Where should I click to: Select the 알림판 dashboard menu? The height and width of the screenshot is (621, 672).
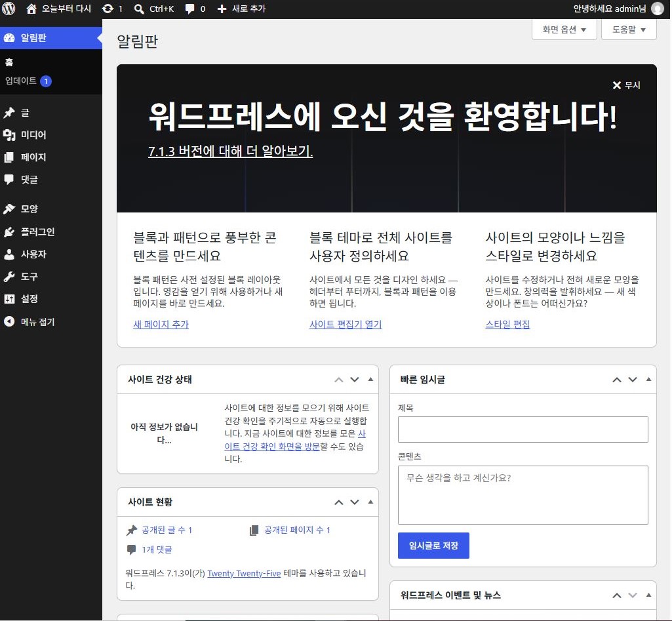[51, 38]
